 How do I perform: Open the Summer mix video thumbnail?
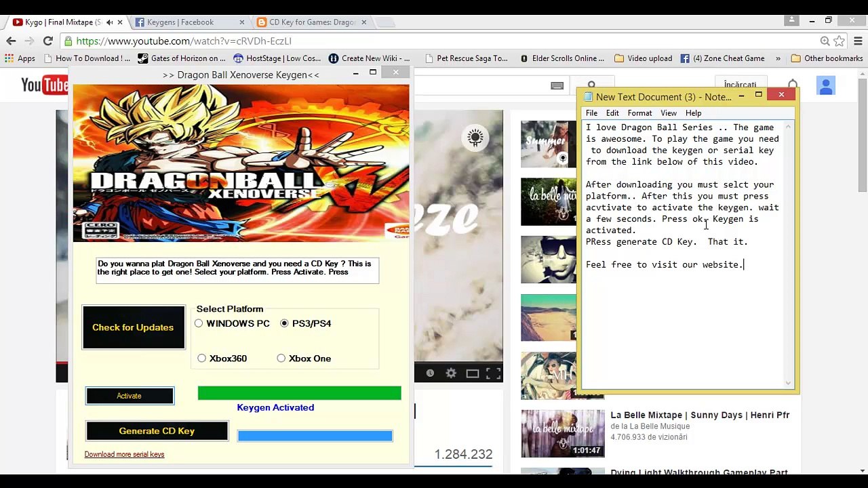(549, 144)
